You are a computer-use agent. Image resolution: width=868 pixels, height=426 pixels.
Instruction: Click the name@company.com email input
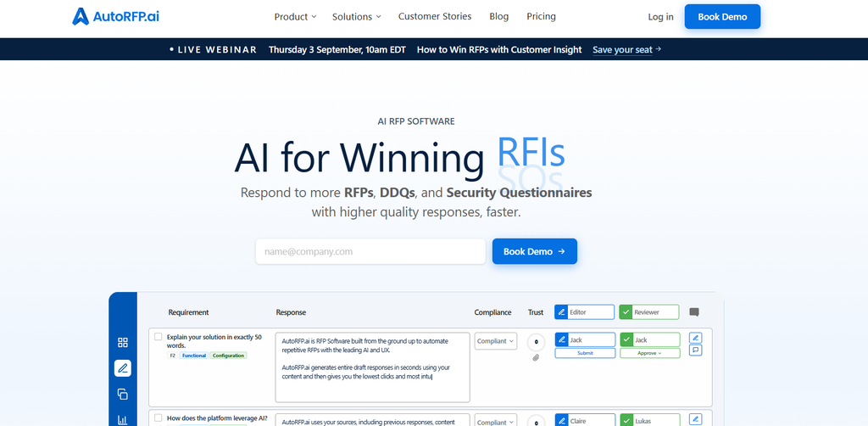click(x=370, y=251)
